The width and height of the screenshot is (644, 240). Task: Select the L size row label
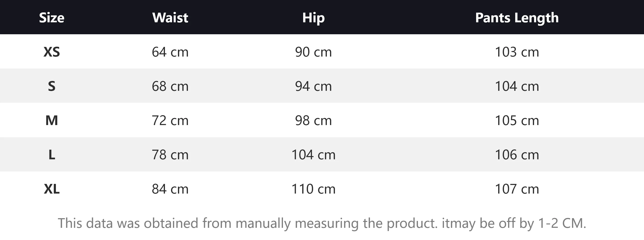pos(52,155)
